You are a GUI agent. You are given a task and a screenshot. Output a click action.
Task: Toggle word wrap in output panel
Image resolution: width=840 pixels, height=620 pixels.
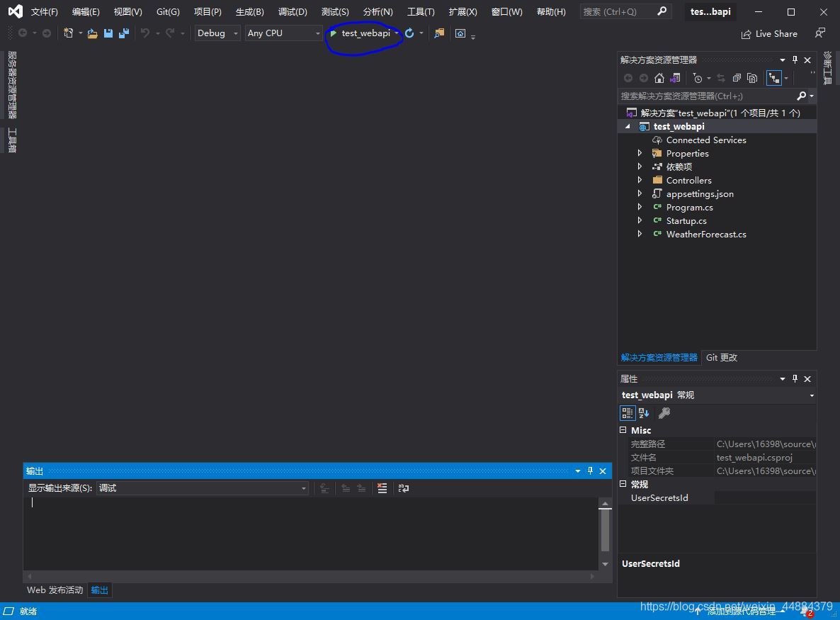[x=404, y=488]
